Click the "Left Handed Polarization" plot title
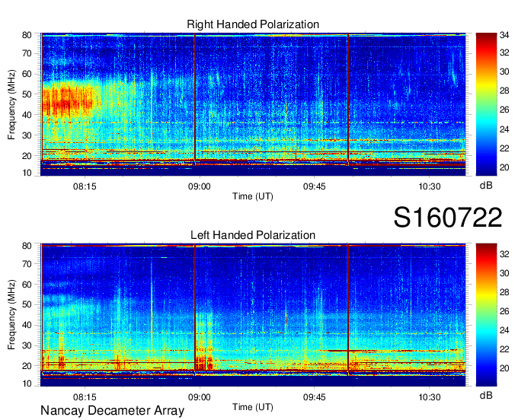The width and height of the screenshot is (518, 420). pos(253,235)
